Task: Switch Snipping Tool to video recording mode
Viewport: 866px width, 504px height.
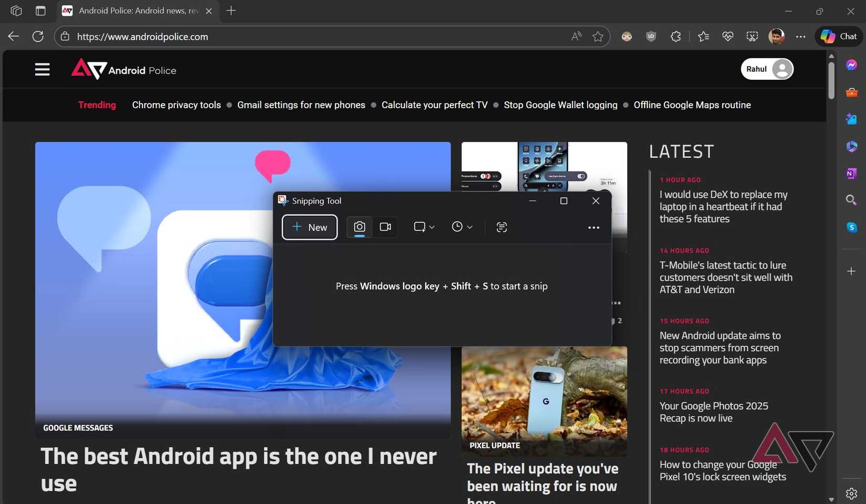Action: click(385, 227)
